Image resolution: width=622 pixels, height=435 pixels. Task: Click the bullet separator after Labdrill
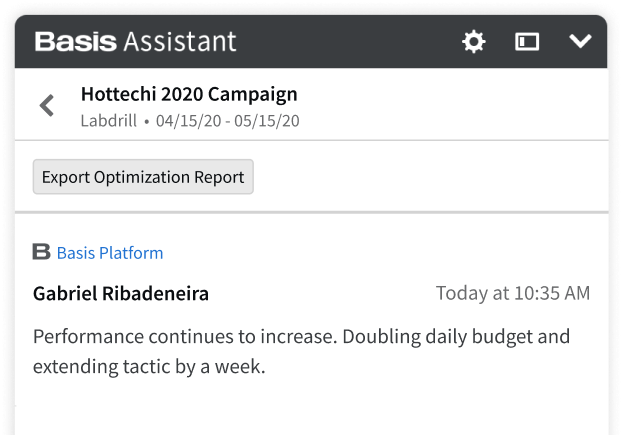147,122
